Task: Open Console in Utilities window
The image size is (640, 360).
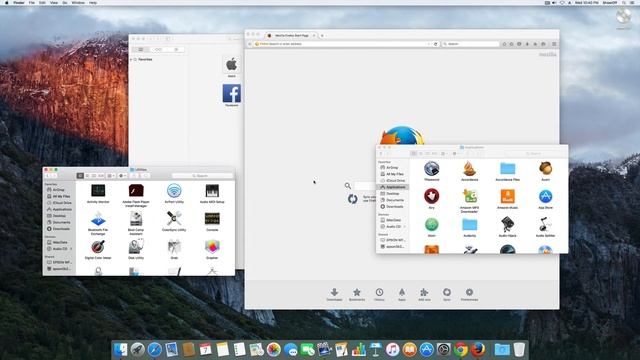Action: 212,219
